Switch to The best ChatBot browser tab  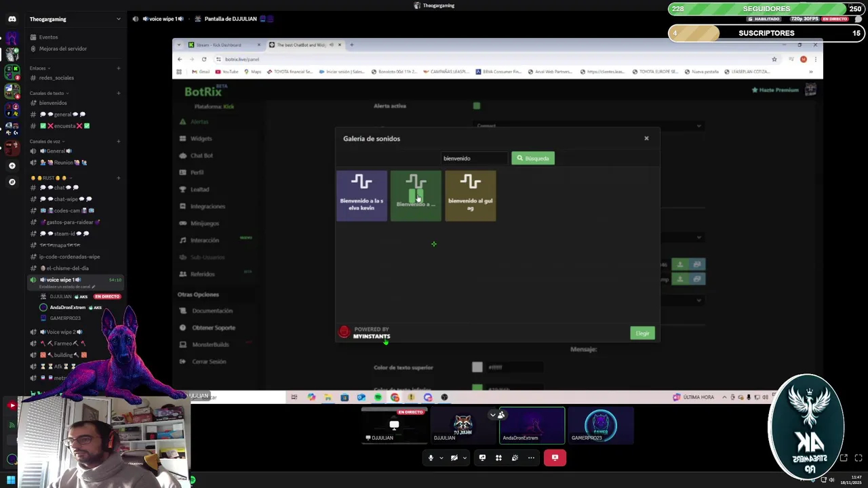305,45
